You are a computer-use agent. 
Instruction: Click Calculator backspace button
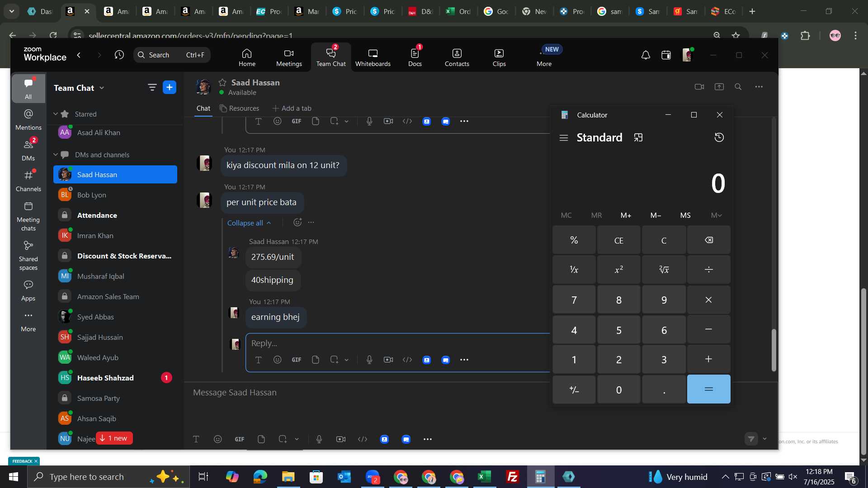(708, 240)
